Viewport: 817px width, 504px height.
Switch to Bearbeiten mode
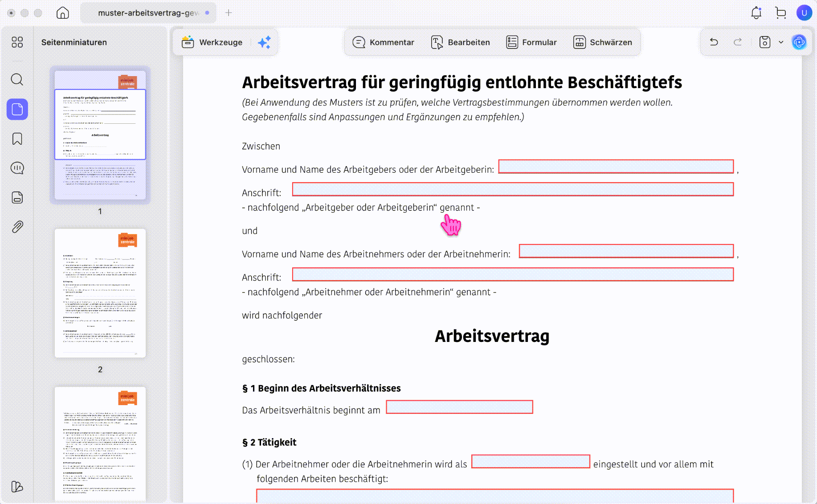(x=461, y=42)
